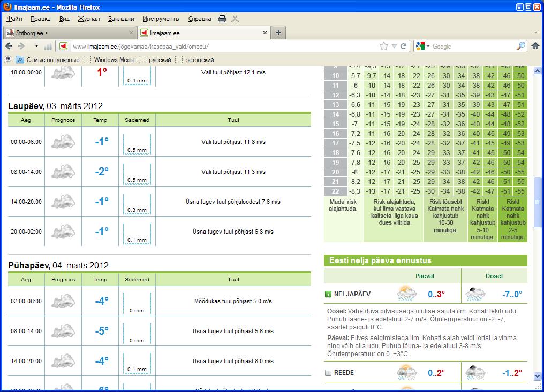Switch to the Striborg.ee tab
Image resolution: width=544 pixels, height=392 pixels.
click(x=64, y=33)
